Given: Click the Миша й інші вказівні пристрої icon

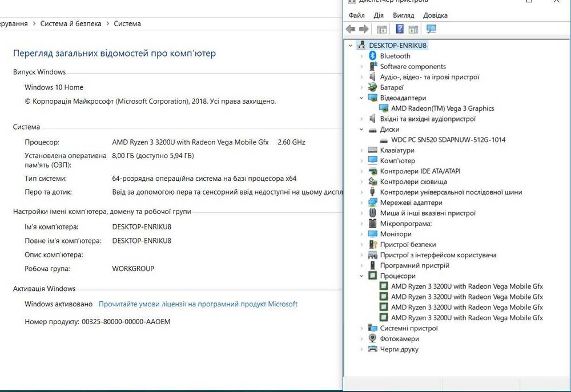Looking at the screenshot, I should pos(372,213).
